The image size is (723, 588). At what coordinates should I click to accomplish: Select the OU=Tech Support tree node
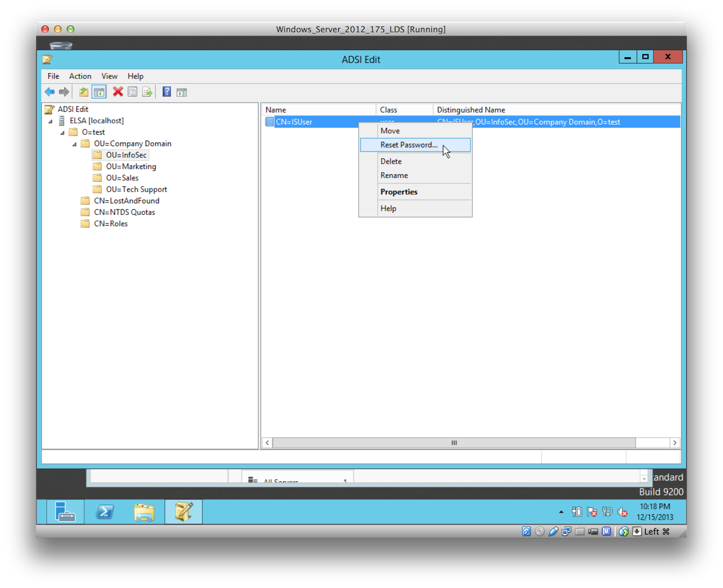136,189
